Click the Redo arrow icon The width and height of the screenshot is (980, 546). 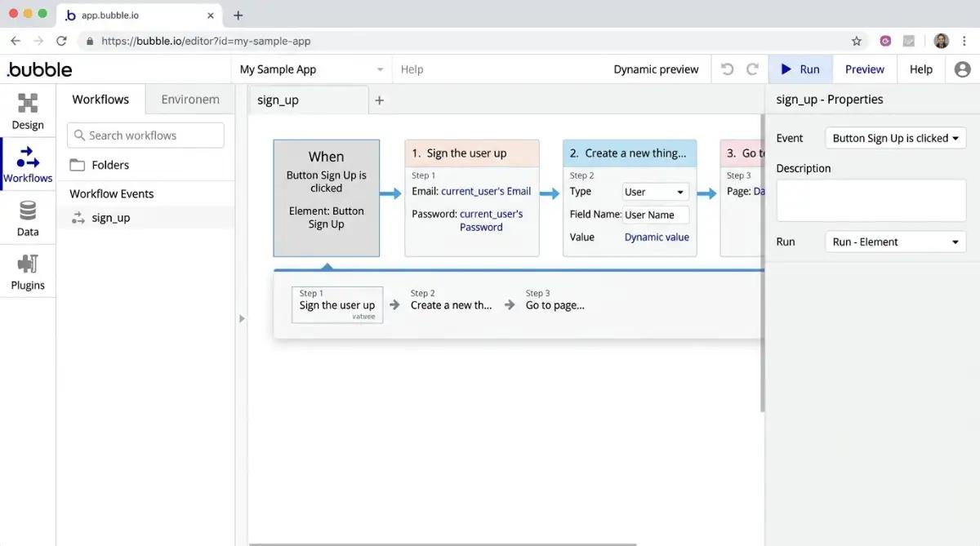click(x=752, y=69)
